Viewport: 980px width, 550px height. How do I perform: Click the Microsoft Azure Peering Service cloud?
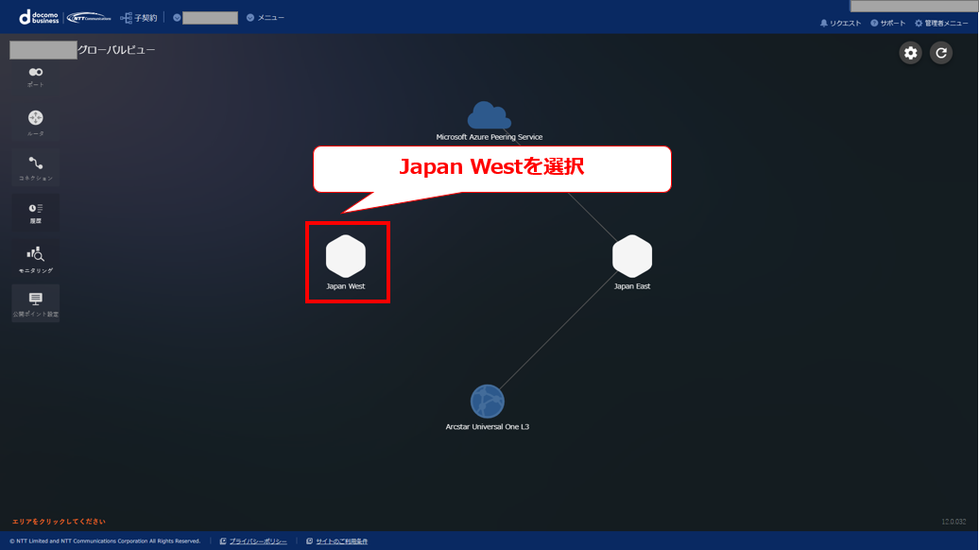point(489,115)
